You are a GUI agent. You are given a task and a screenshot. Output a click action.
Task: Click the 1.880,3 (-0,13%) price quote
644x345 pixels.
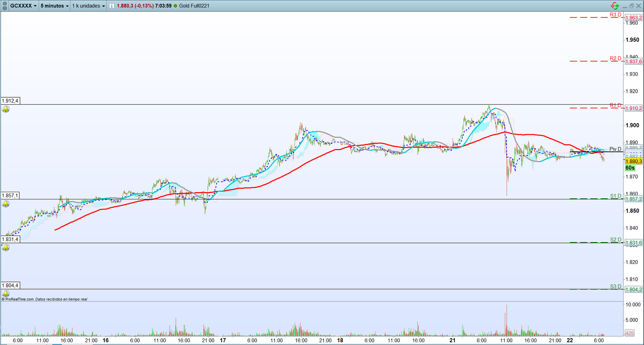(135, 6)
